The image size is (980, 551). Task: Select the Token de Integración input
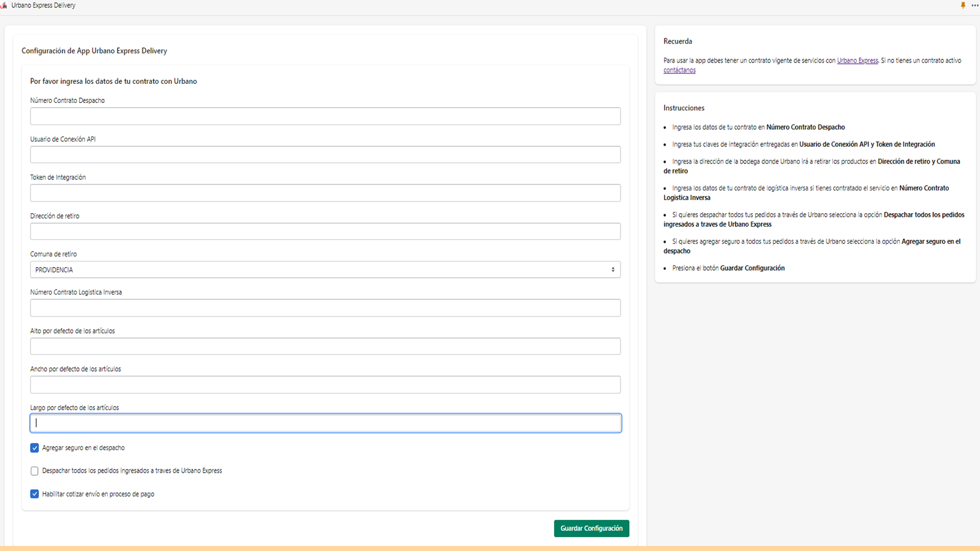pos(325,193)
